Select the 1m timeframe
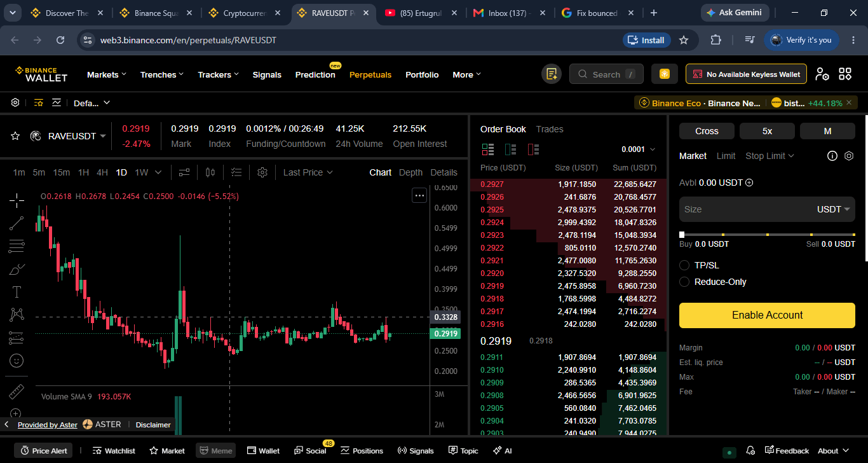 point(19,172)
